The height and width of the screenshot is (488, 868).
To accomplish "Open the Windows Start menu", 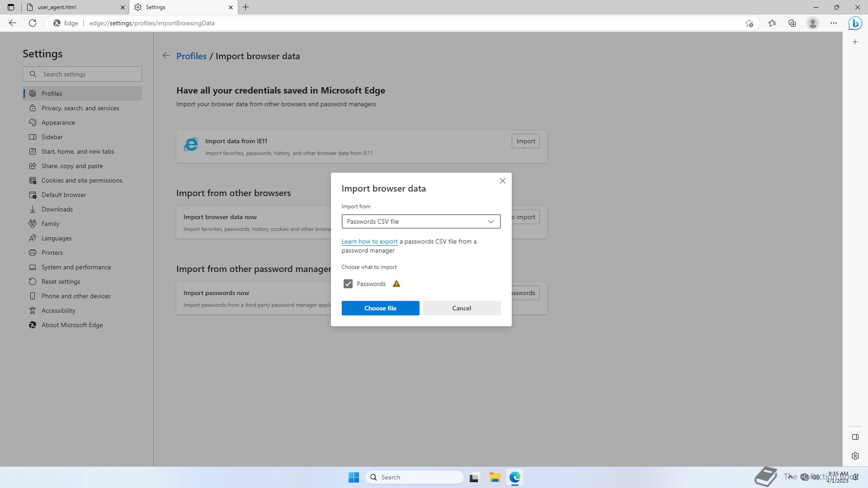I will [x=354, y=477].
